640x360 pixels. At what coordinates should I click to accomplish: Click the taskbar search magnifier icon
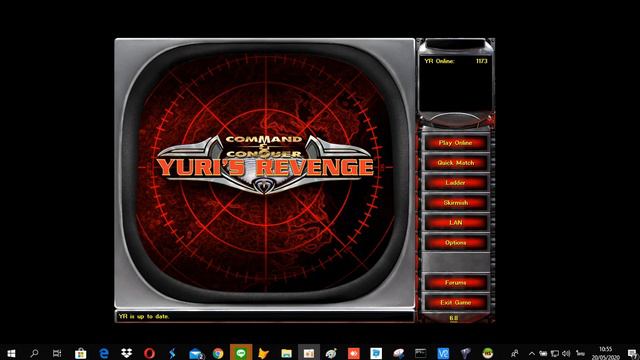[34, 353]
